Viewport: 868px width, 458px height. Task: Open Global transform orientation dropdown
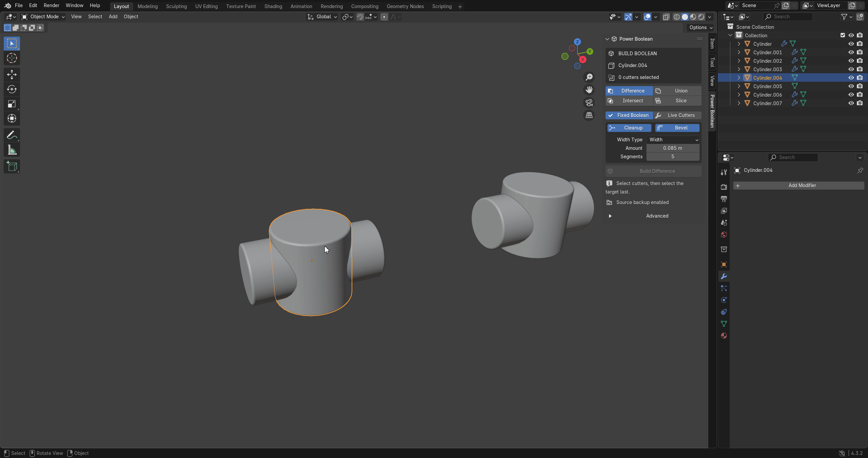click(x=322, y=17)
